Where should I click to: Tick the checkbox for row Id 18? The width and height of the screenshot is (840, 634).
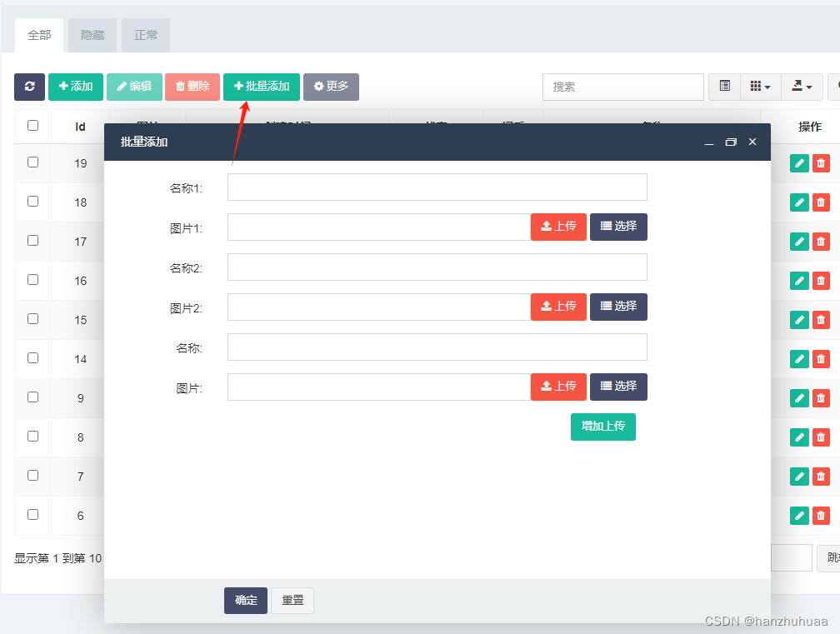tap(32, 202)
